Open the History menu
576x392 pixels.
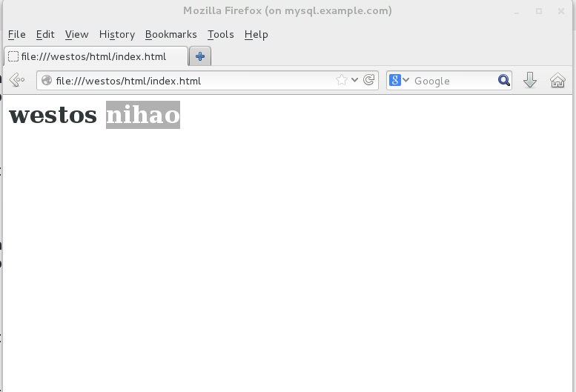117,35
